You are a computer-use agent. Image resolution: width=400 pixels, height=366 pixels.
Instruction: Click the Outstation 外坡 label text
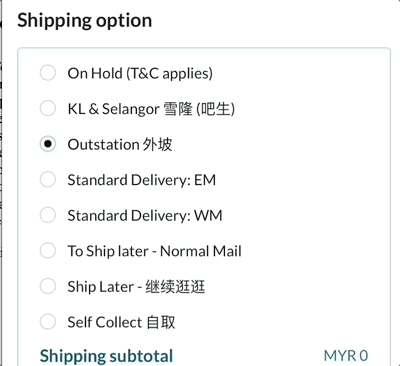point(120,145)
